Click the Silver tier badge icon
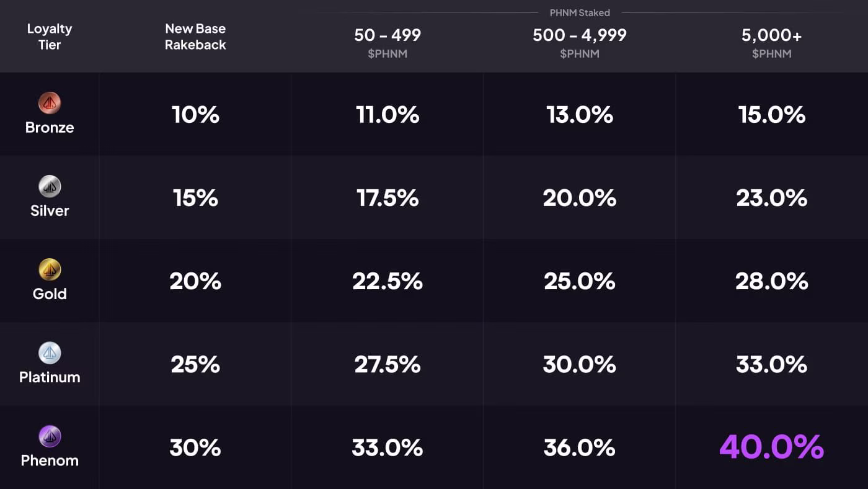The width and height of the screenshot is (868, 489). coord(50,186)
